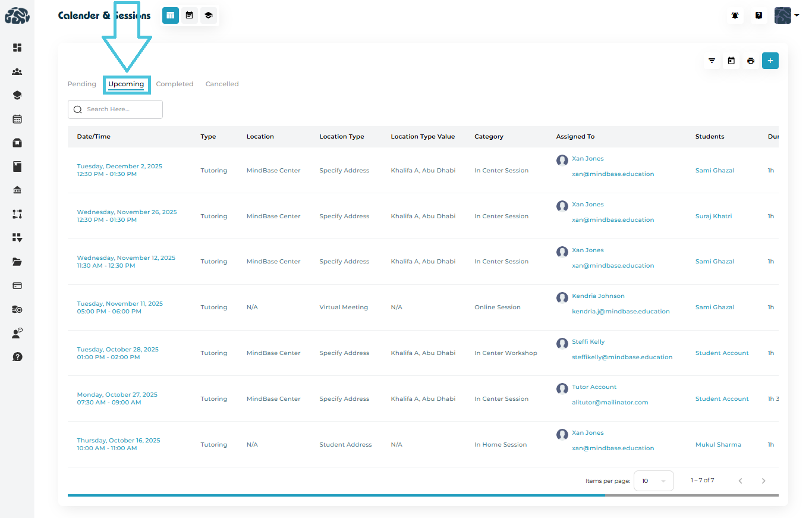
Task: Click the help question-mark icon in top bar
Action: coord(759,15)
